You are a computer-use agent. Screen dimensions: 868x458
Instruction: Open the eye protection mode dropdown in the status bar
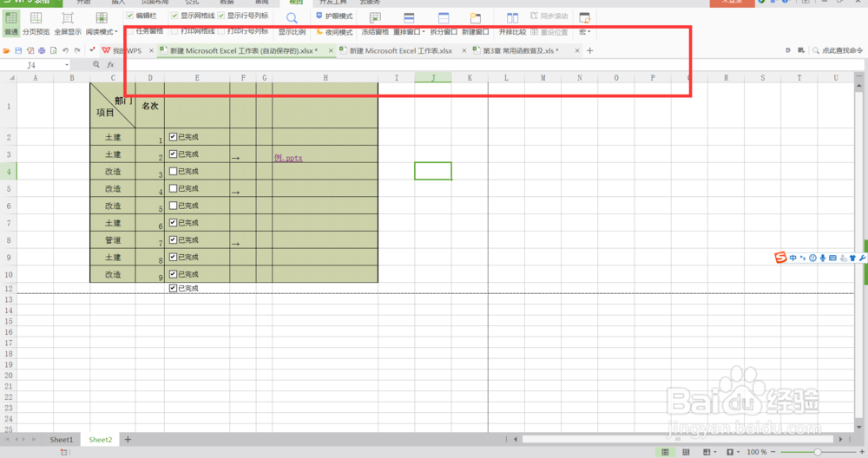738,453
